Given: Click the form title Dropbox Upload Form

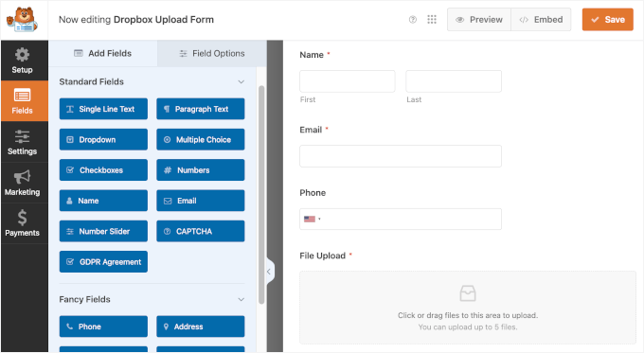Looking at the screenshot, I should [164, 20].
